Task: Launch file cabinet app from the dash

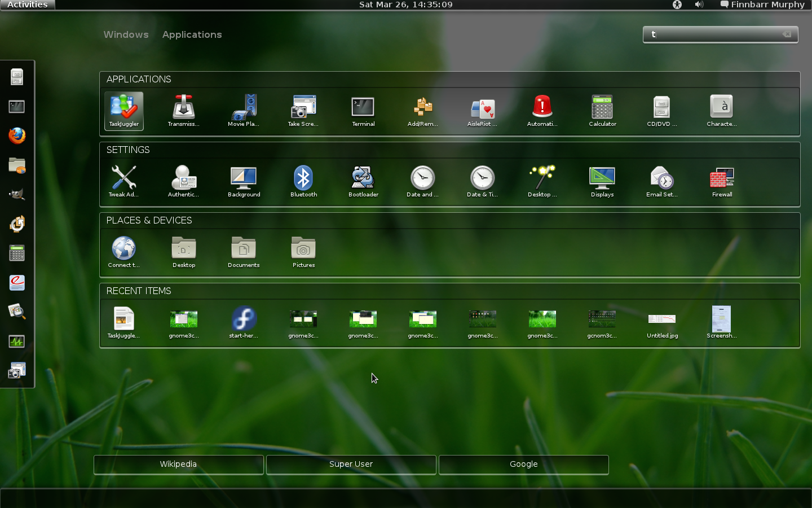Action: pos(17,77)
